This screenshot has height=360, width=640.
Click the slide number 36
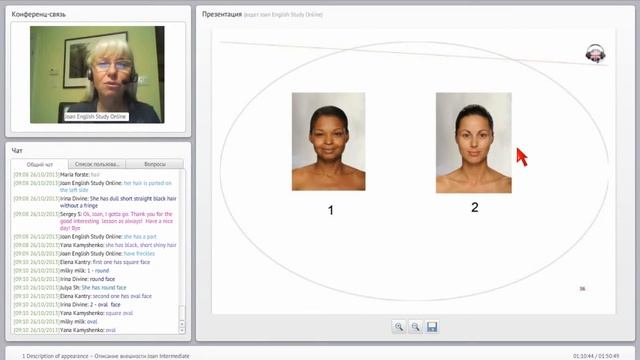[x=582, y=289]
